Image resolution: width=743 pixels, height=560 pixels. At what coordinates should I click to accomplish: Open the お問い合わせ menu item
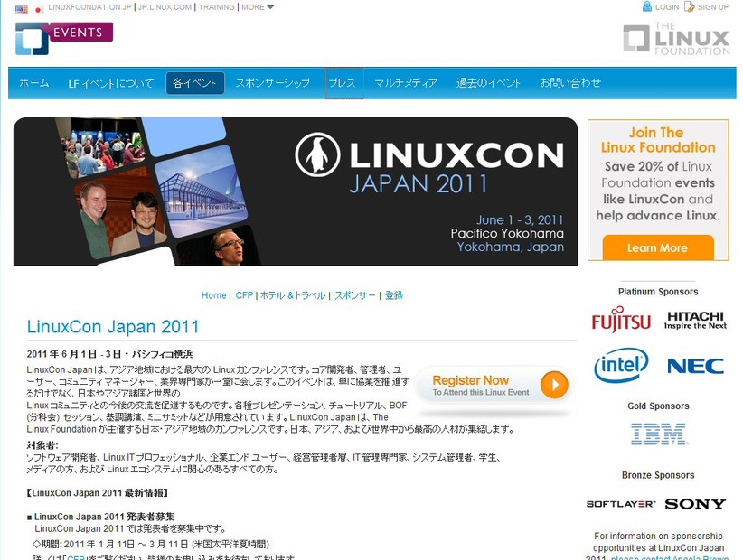(x=570, y=83)
